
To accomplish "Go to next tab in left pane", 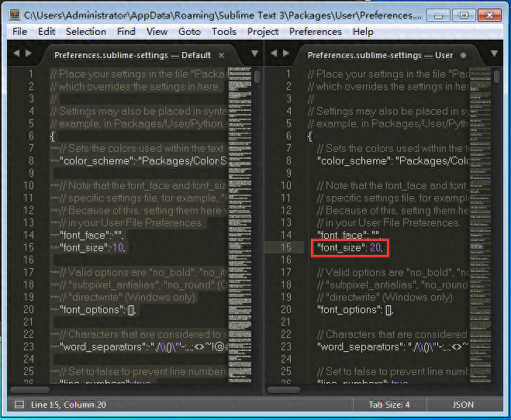I will coord(29,53).
